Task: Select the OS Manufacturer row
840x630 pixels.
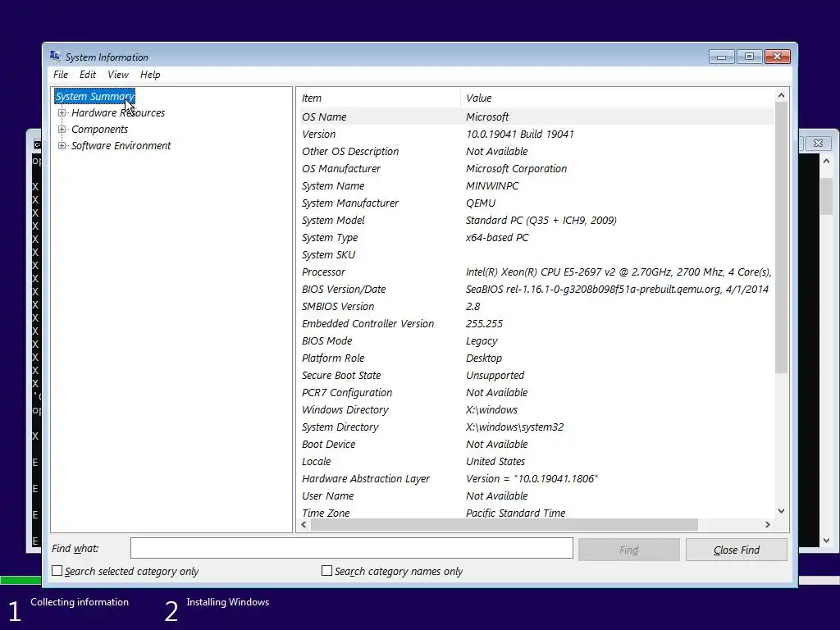Action: [x=535, y=168]
